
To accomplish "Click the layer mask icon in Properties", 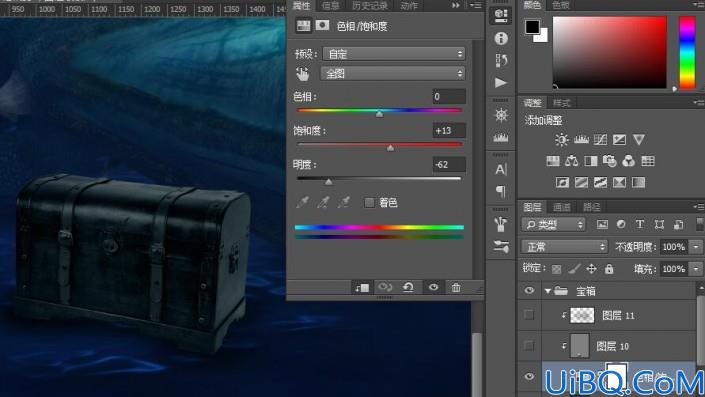I will point(322,25).
